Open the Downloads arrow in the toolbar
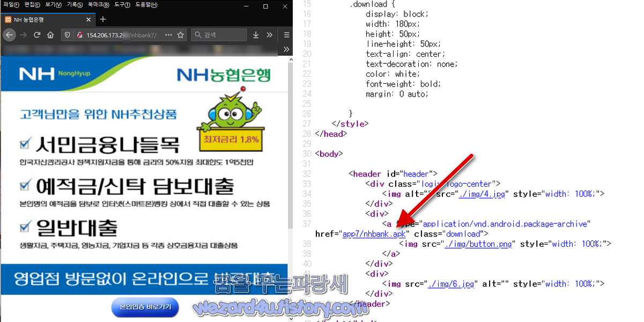 pyautogui.click(x=256, y=35)
